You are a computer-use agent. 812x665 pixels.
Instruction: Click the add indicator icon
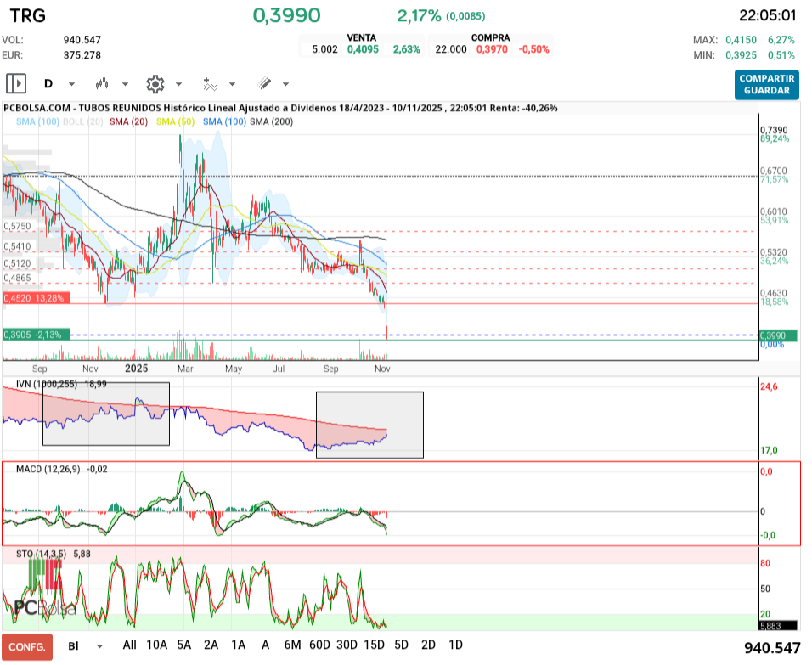[210, 83]
